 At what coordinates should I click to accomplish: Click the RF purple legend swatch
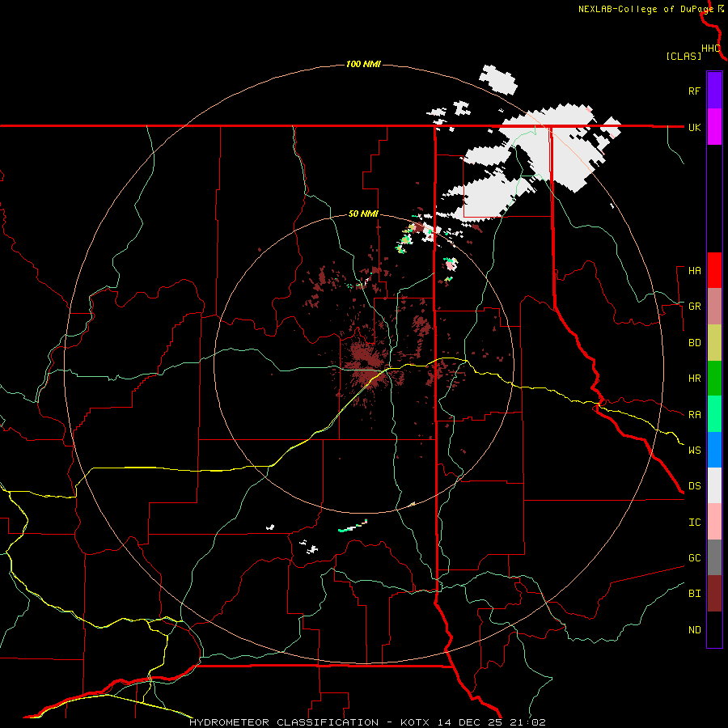point(714,91)
